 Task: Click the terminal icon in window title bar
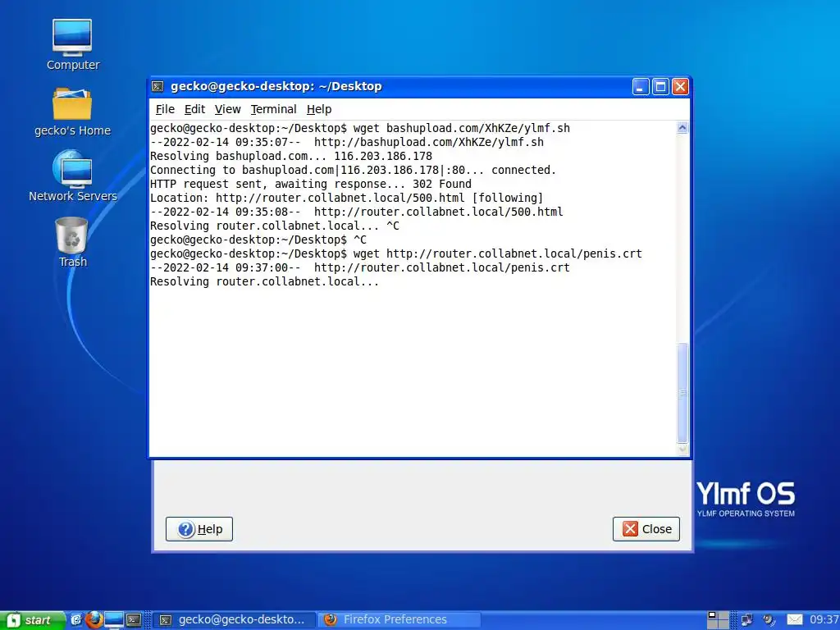click(x=157, y=86)
